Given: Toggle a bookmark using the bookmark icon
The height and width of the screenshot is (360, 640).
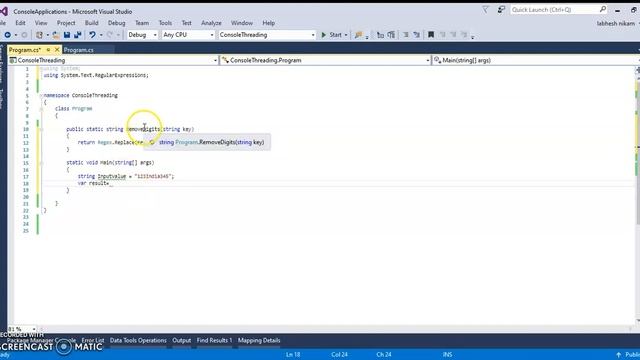Looking at the screenshot, I should point(431,35).
